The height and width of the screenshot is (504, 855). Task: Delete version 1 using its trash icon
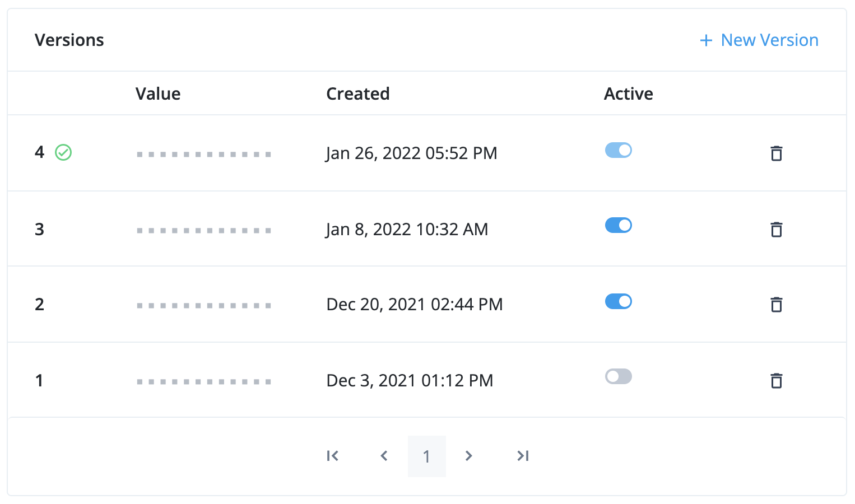click(x=777, y=380)
